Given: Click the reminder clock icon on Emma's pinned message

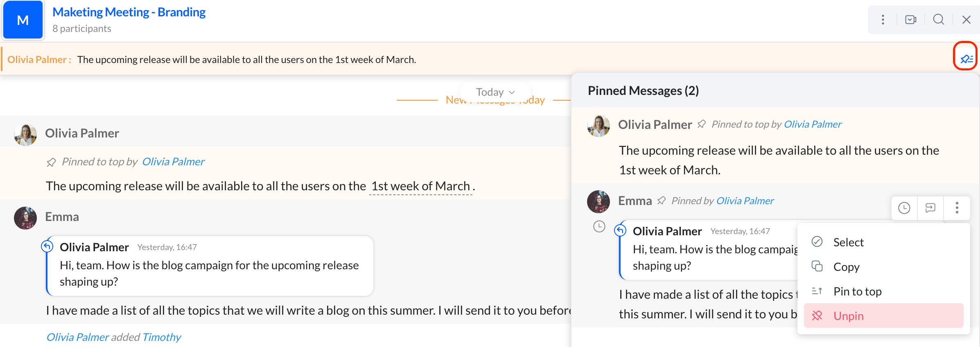Looking at the screenshot, I should (904, 208).
